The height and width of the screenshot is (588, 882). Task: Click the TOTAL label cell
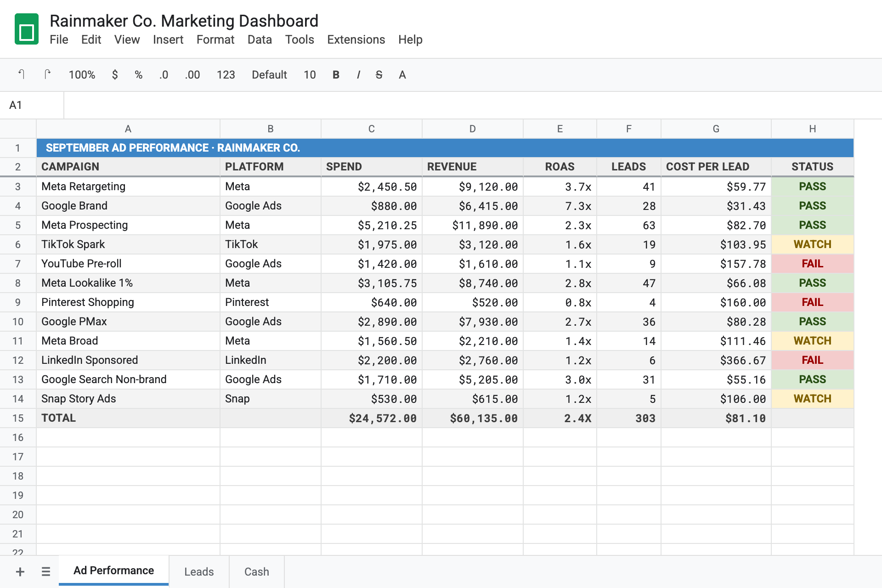(128, 418)
